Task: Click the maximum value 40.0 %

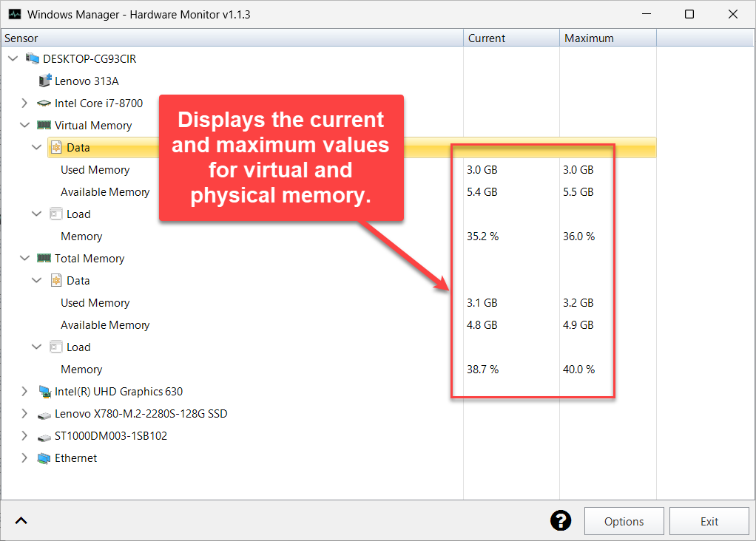Action: coord(578,369)
